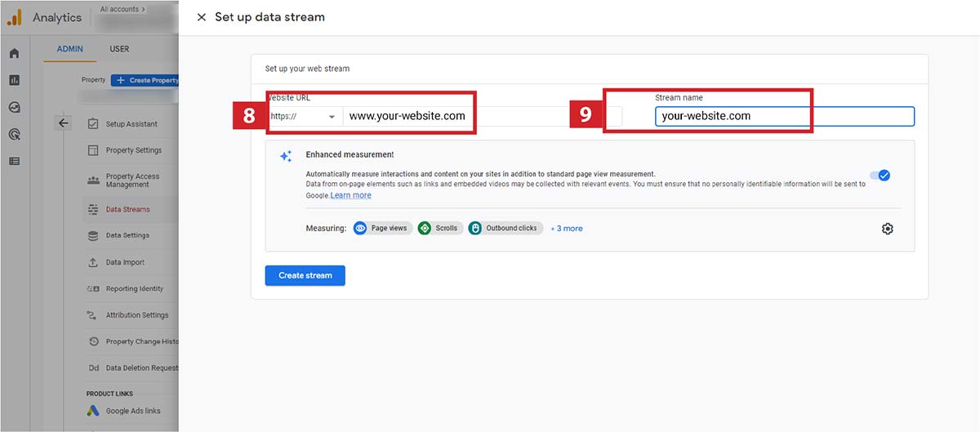This screenshot has width=980, height=432.
Task: Click the Reporting Identity icon
Action: click(x=92, y=288)
